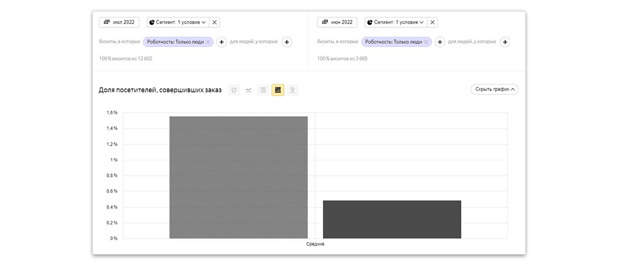644x268 pixels.
Task: Select the pie chart view icon
Action: coord(234,90)
